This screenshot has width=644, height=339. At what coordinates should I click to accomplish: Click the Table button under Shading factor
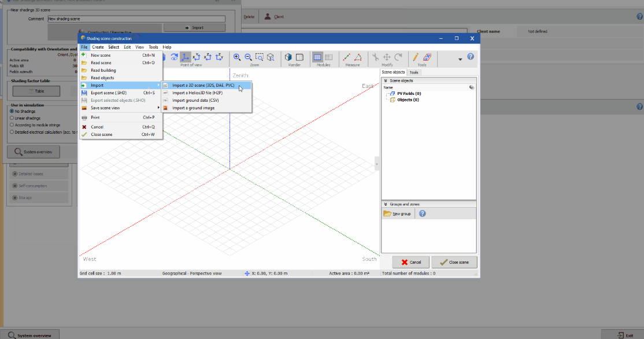coord(36,91)
